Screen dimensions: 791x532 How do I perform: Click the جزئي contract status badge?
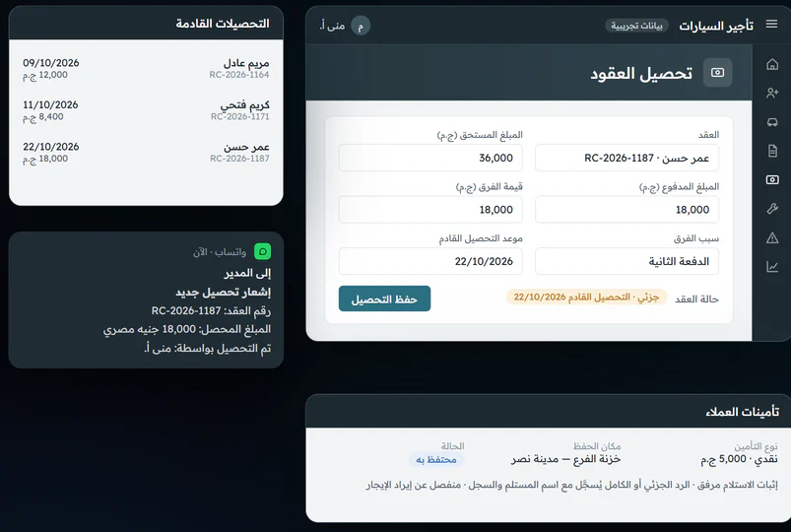click(x=586, y=298)
